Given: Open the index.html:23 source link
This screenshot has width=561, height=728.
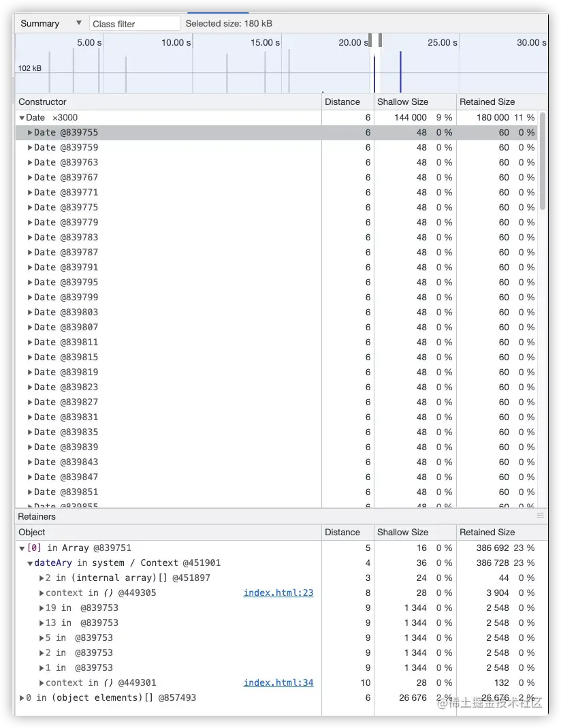Looking at the screenshot, I should coord(278,593).
